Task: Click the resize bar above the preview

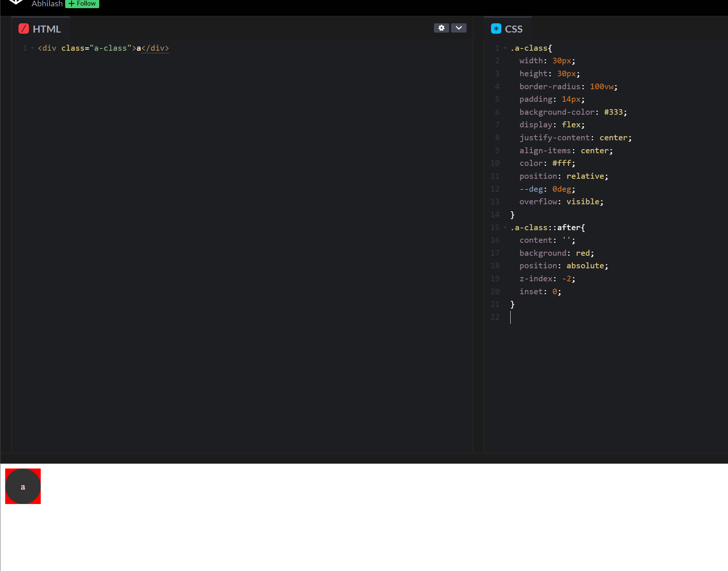Action: (x=364, y=458)
